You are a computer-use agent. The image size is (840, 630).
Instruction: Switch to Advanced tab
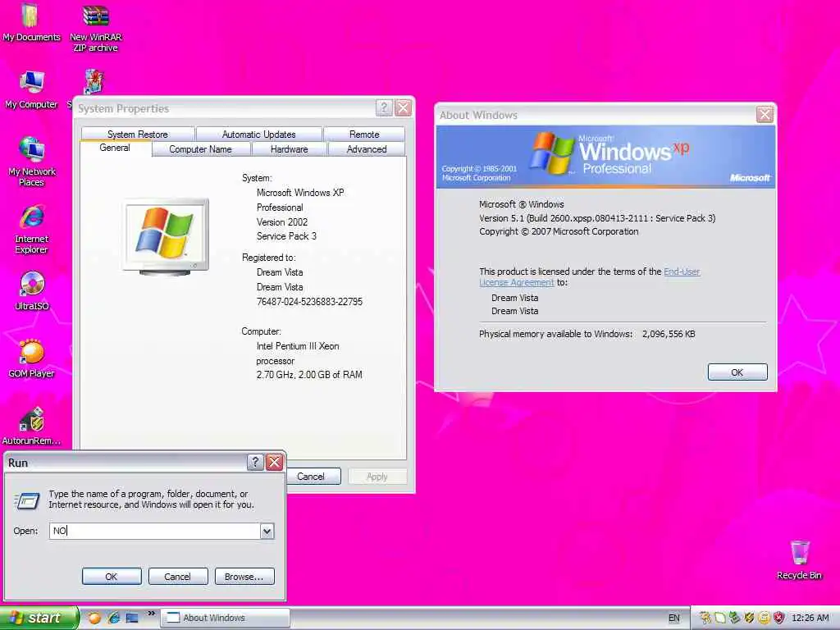point(367,149)
